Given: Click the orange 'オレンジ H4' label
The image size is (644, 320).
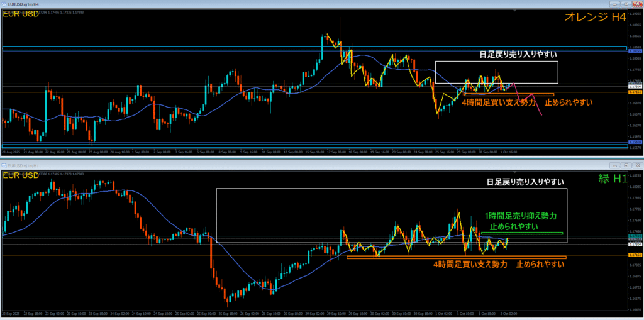Looking at the screenshot, I should point(594,18).
